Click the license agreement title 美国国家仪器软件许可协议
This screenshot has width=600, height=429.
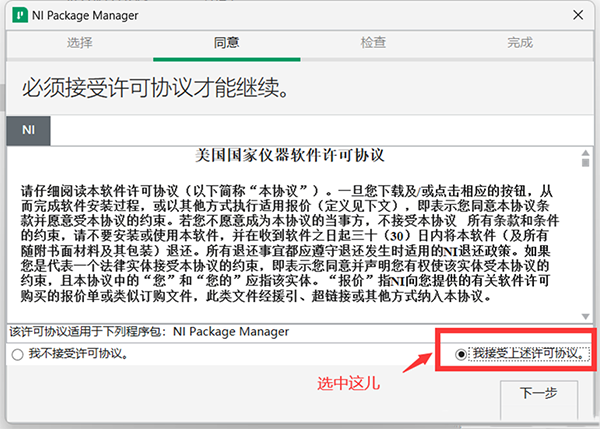[x=290, y=155]
